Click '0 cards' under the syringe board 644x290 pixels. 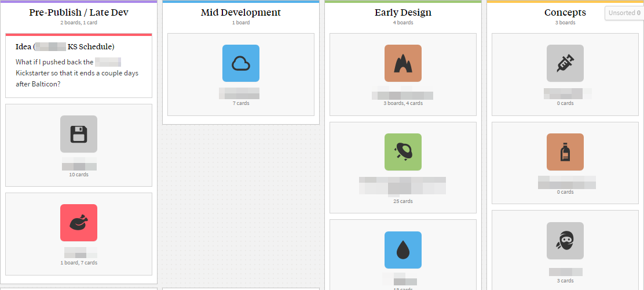[565, 103]
